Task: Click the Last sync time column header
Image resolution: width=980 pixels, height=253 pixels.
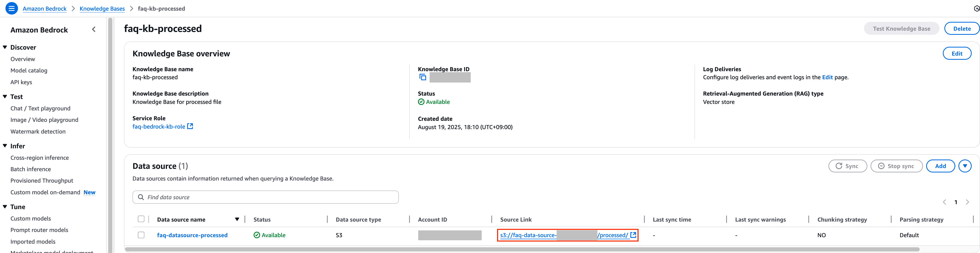Action: point(672,219)
